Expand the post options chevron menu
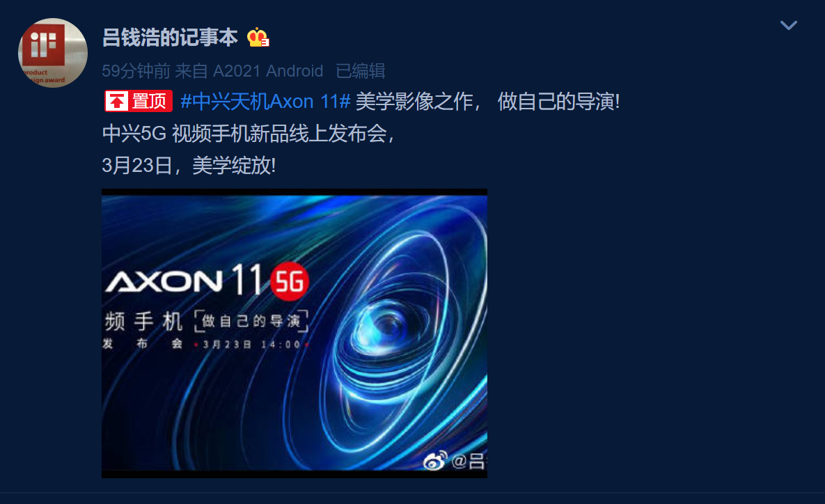The height and width of the screenshot is (504, 825). pos(788,25)
